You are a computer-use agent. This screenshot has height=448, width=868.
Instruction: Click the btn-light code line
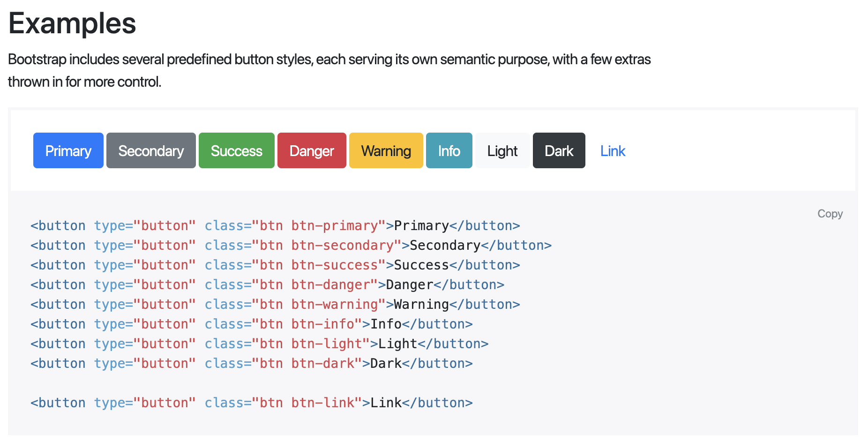point(259,344)
